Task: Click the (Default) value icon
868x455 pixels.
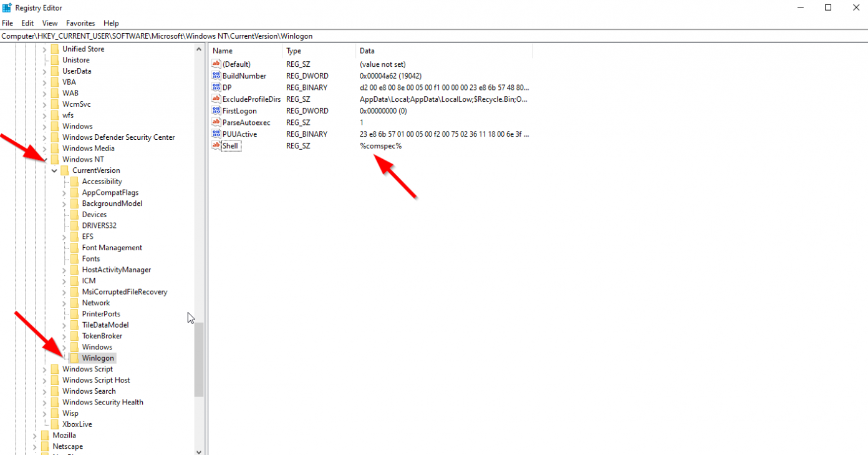Action: tap(216, 64)
